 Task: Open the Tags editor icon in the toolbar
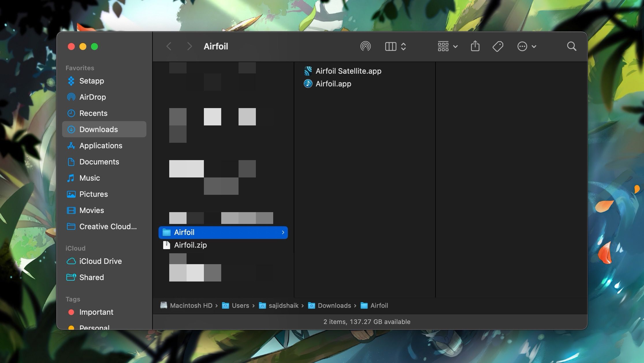click(498, 46)
